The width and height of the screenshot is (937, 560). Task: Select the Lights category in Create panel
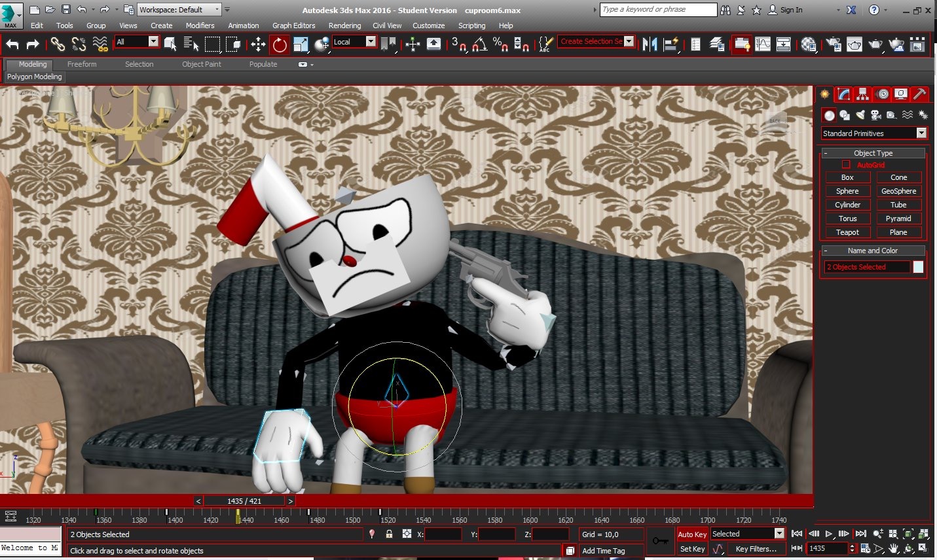click(x=860, y=115)
